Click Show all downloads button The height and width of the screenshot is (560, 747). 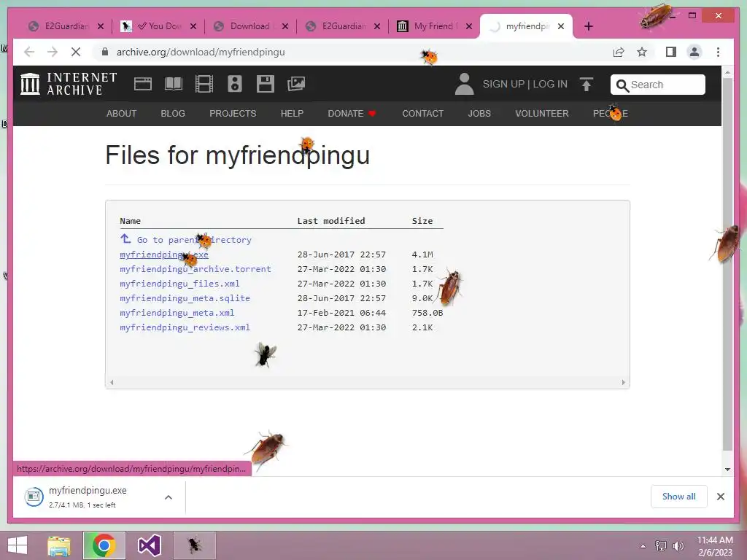[x=678, y=497]
